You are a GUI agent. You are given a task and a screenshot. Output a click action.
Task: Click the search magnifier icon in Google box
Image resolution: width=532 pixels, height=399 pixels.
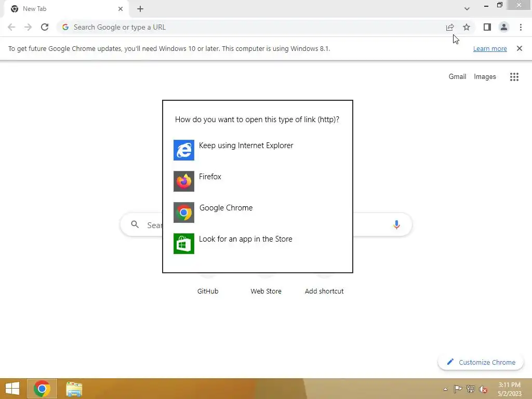[x=135, y=224]
